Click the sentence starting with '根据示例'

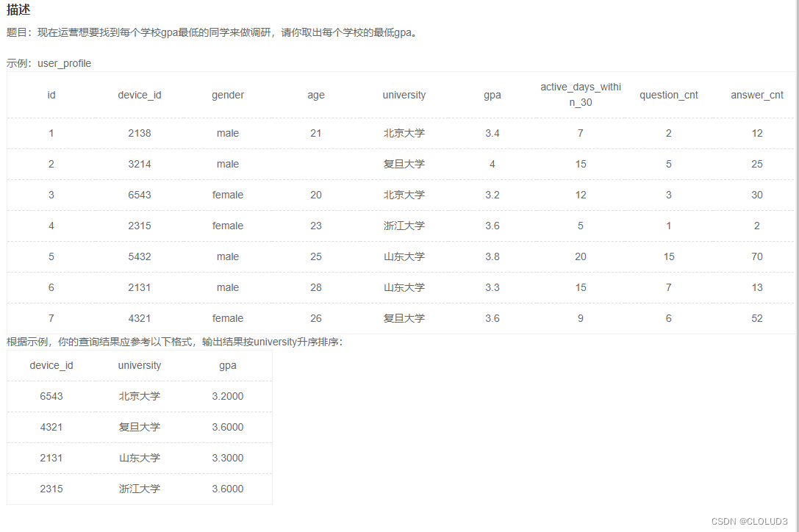coord(175,342)
